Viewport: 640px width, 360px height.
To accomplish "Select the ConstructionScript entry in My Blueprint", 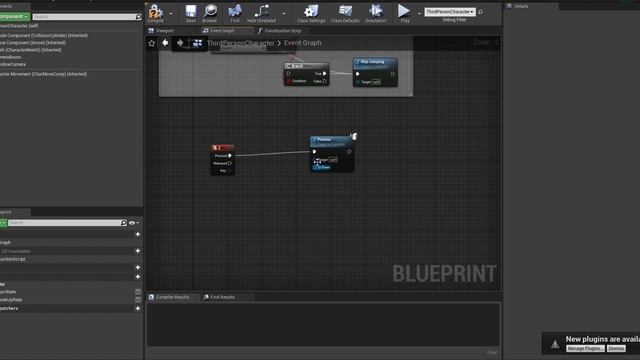I will pos(13,259).
